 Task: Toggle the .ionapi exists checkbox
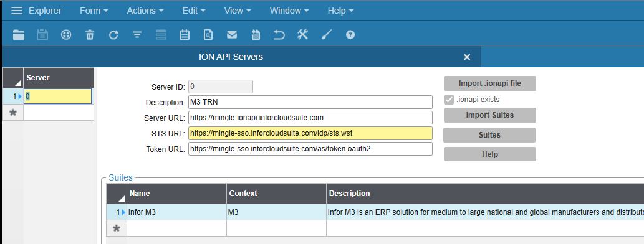point(449,100)
